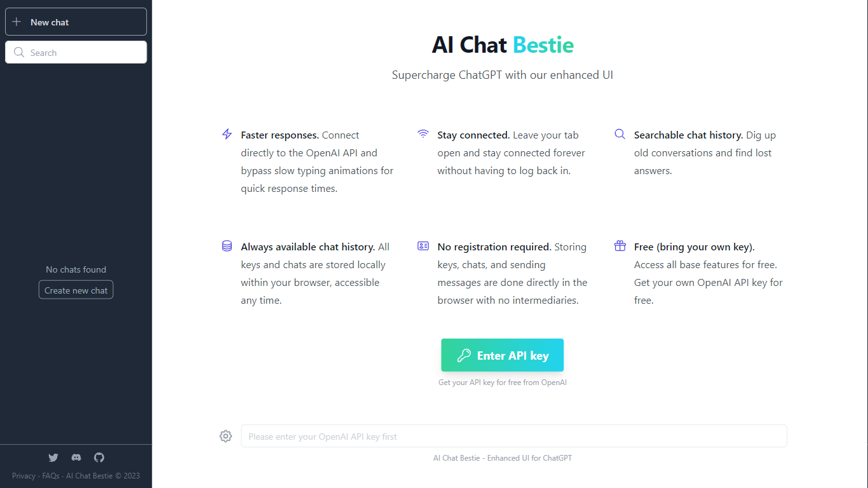Open the Twitter icon link
The width and height of the screenshot is (868, 488).
coord(53,457)
